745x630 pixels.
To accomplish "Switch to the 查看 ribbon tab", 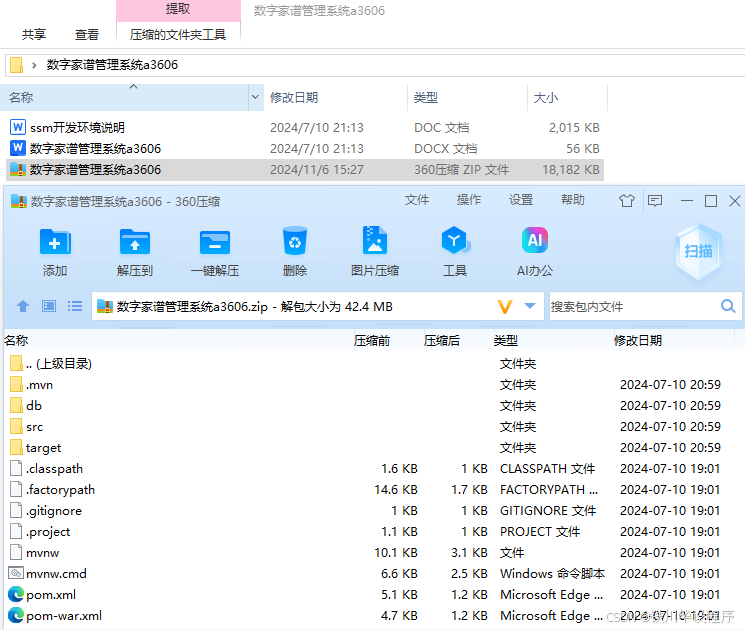I will (86, 35).
